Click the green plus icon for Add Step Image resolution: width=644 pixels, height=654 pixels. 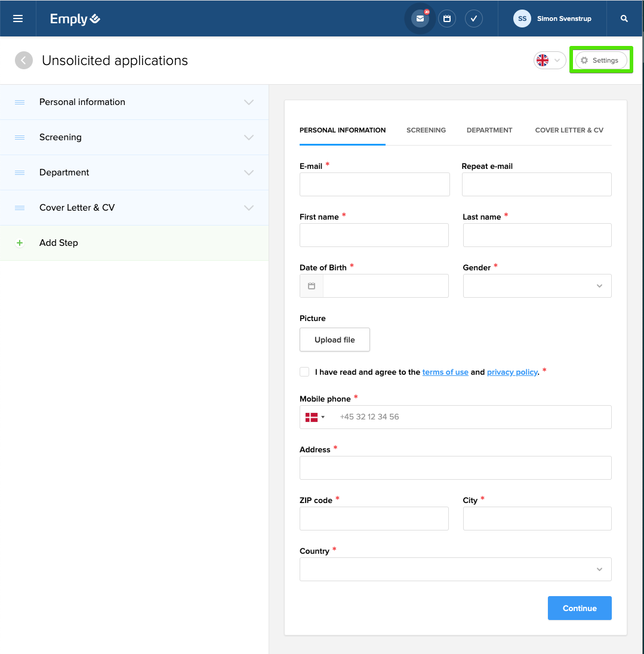(x=20, y=243)
